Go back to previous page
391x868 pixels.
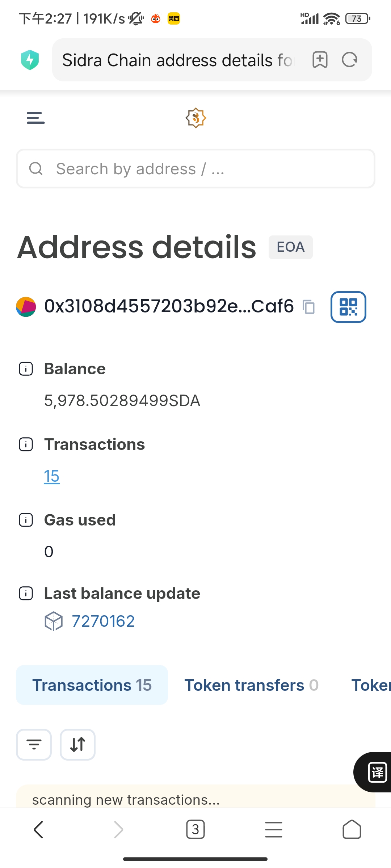coord(39,829)
